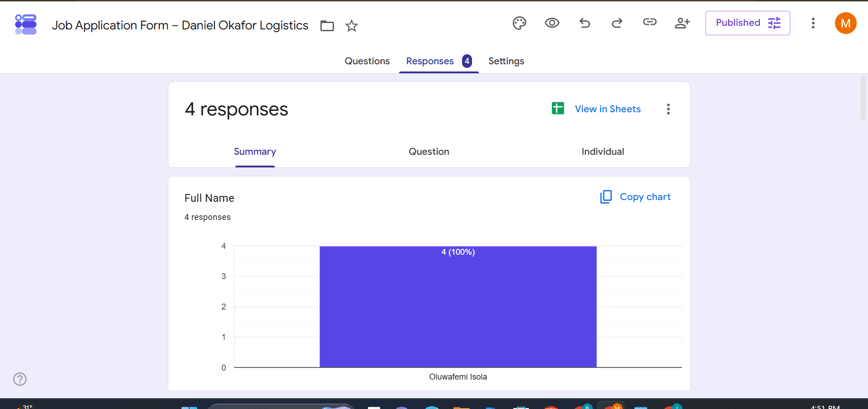This screenshot has height=409, width=868.
Task: Select the Summary view tab
Action: 255,152
